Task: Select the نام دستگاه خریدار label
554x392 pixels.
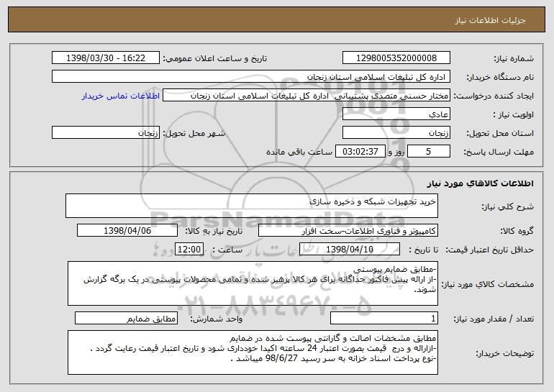Action: [500, 77]
